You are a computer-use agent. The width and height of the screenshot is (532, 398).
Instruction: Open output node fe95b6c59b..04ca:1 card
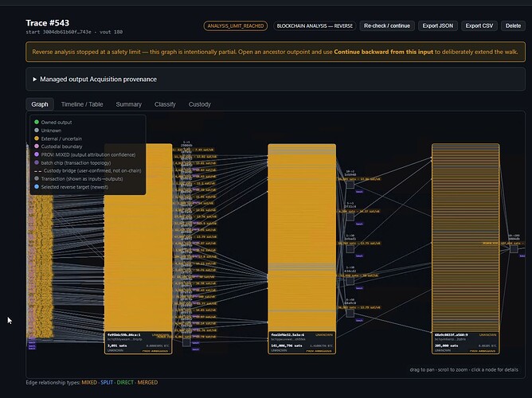point(138,343)
